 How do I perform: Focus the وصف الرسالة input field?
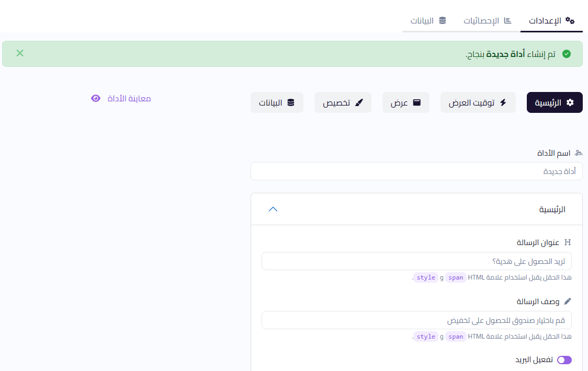pos(416,320)
